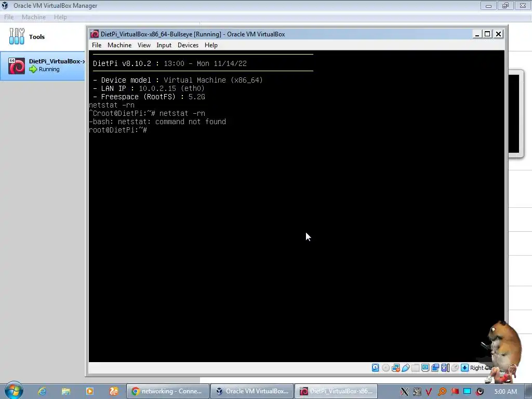Restore down the VirtualBox Manager window
Viewport: 532px width, 399px height.
pos(506,5)
